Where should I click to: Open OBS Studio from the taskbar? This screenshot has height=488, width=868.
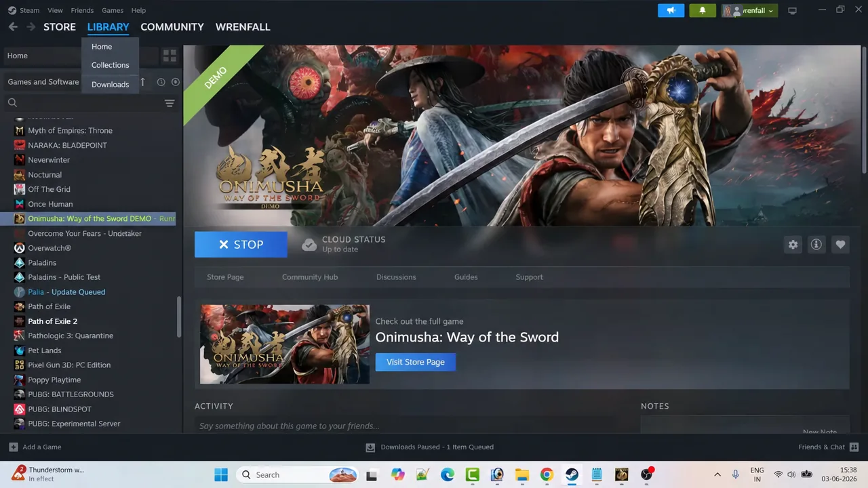click(646, 474)
